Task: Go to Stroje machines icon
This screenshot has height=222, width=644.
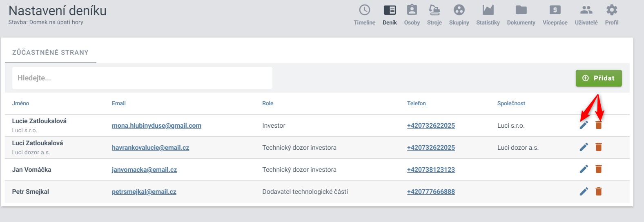Action: click(x=434, y=10)
